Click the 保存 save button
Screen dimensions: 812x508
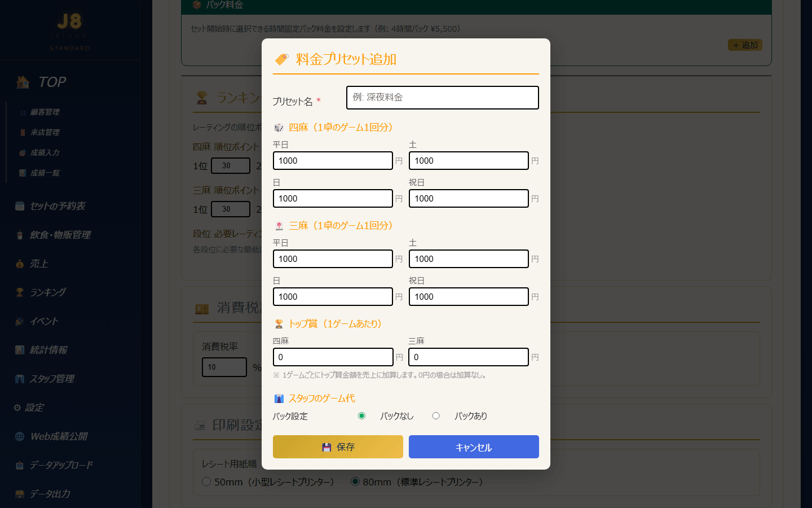[x=338, y=447]
